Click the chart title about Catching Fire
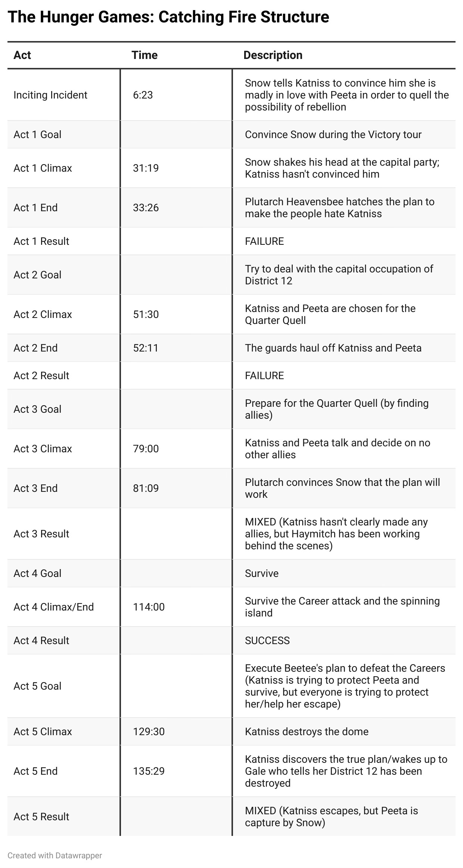This screenshot has height=868, width=463. pos(168,17)
